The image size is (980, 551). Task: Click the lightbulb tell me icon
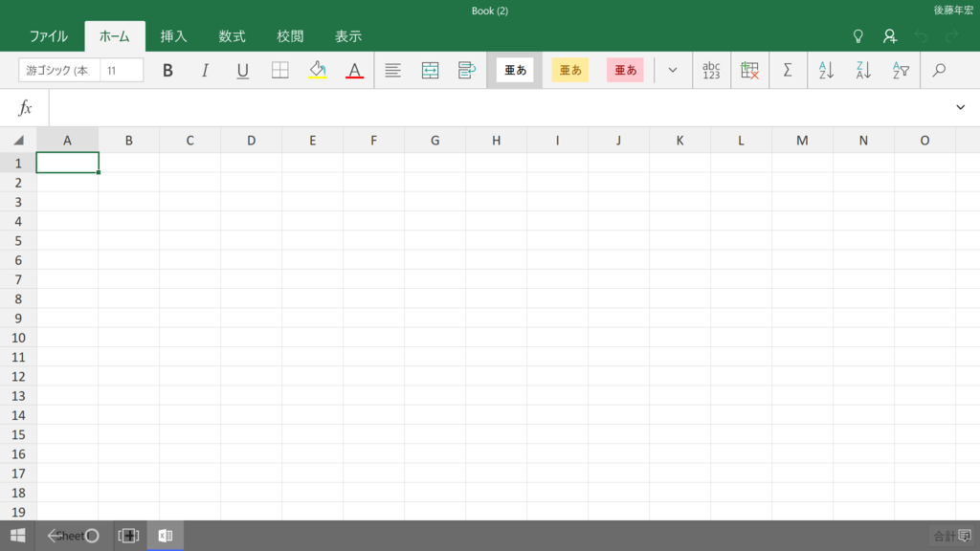(x=858, y=36)
